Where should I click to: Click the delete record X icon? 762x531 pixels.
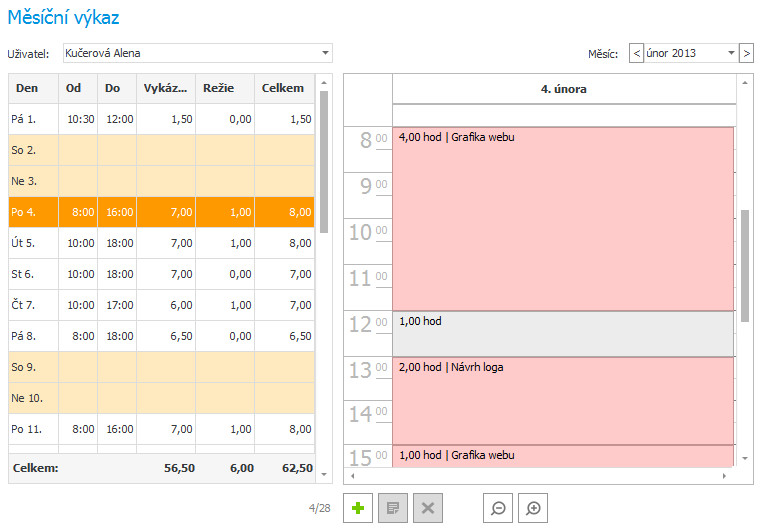(428, 508)
